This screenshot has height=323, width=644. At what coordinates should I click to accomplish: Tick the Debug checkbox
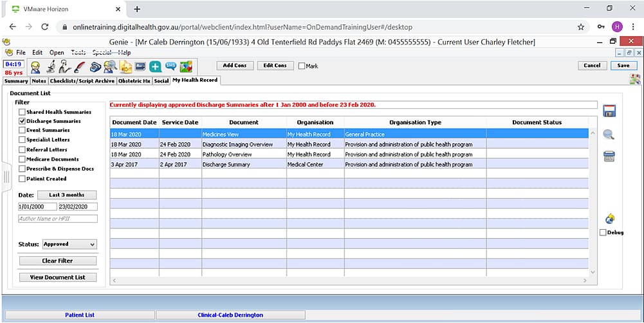pos(603,232)
